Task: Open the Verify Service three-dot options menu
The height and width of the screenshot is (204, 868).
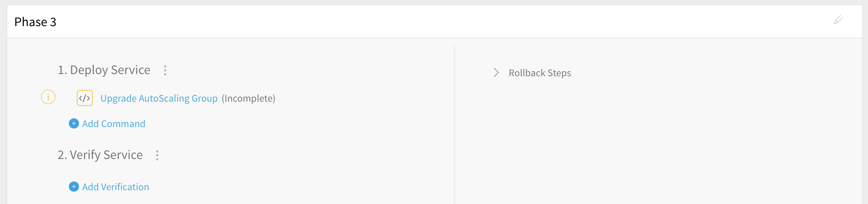Action: tap(157, 155)
